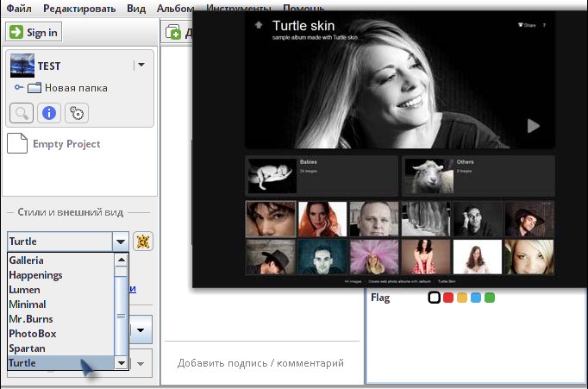Choose Spartan from the skin list
The width and height of the screenshot is (588, 389).
60,348
